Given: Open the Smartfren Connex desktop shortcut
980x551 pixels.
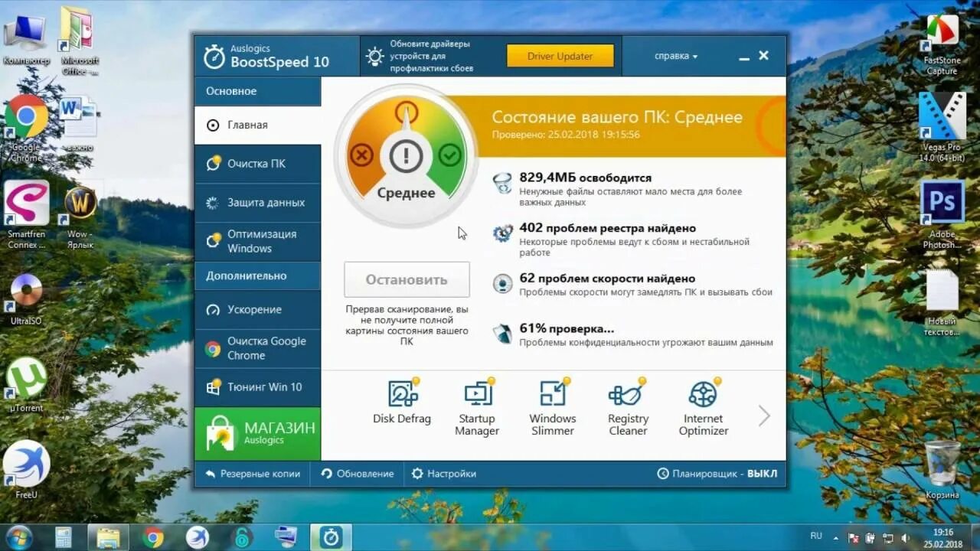Looking at the screenshot, I should [26, 215].
